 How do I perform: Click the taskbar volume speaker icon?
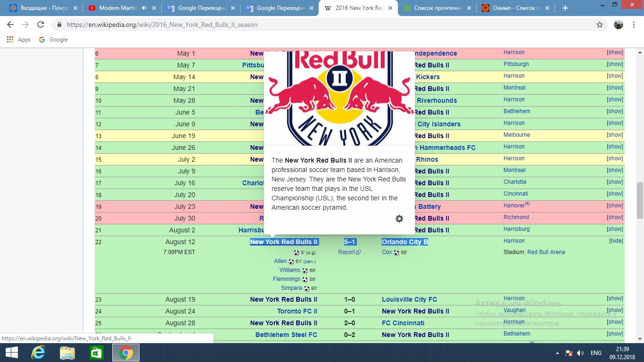pyautogui.click(x=580, y=353)
